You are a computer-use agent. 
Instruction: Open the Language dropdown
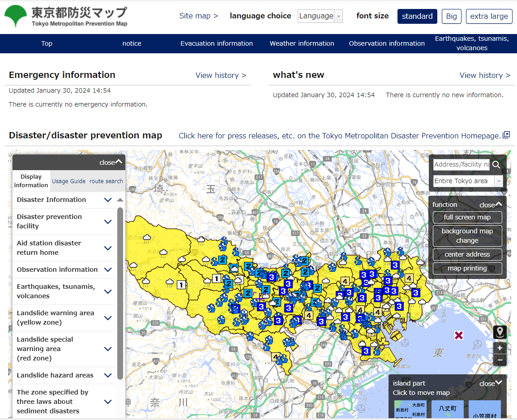click(320, 16)
